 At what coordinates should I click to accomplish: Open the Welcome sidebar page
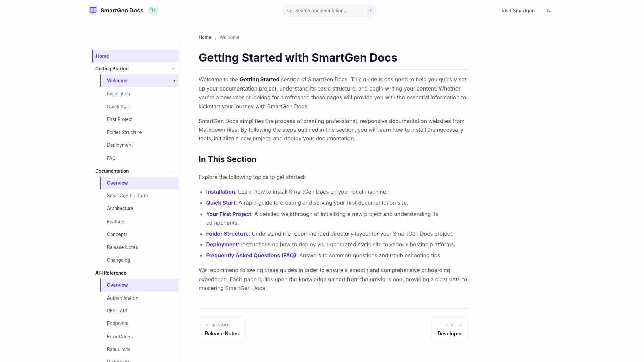click(140, 81)
